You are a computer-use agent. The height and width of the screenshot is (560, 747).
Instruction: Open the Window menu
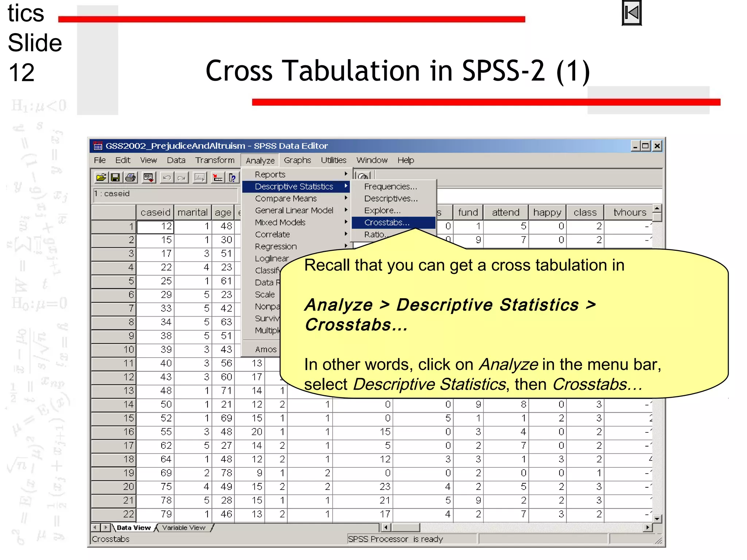372,160
